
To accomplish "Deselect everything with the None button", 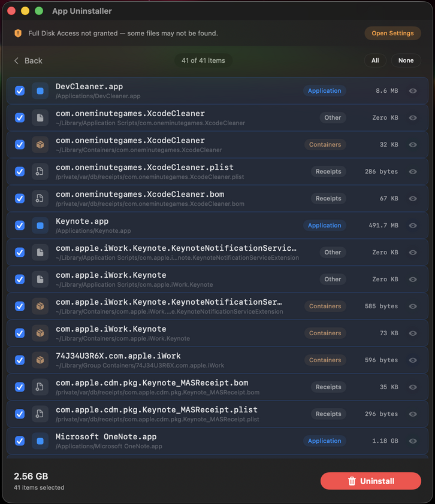I will click(406, 60).
